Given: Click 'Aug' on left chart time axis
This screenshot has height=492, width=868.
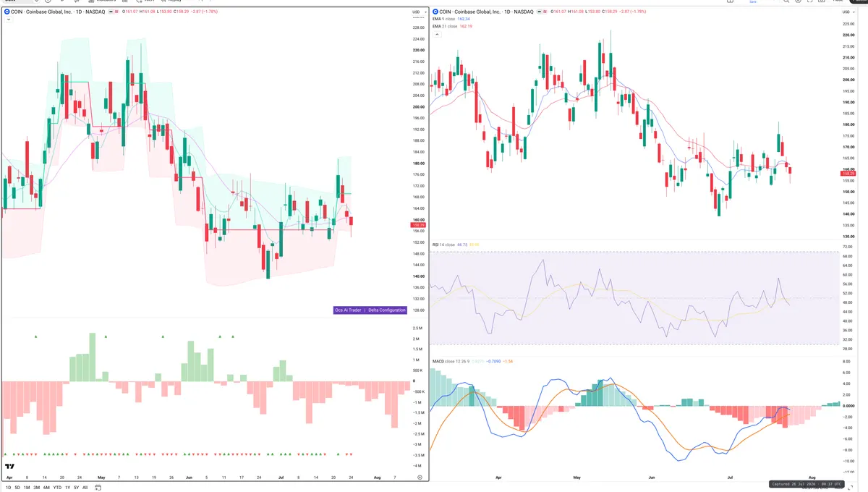Looking at the screenshot, I should (x=375, y=478).
